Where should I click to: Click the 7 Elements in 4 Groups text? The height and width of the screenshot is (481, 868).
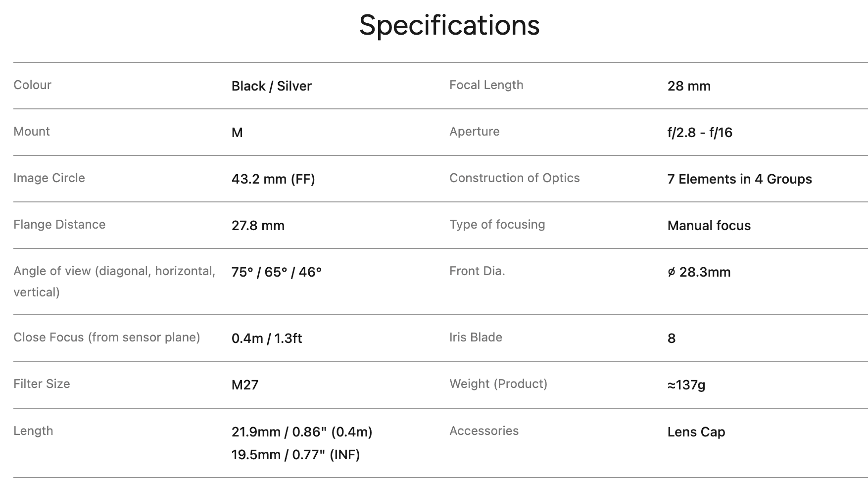[x=739, y=179]
